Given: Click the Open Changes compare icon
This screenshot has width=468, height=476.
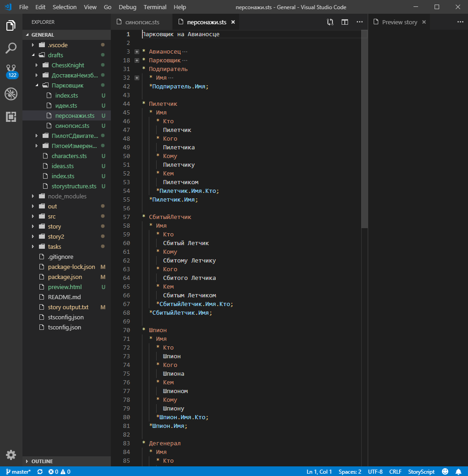Looking at the screenshot, I should 330,22.
